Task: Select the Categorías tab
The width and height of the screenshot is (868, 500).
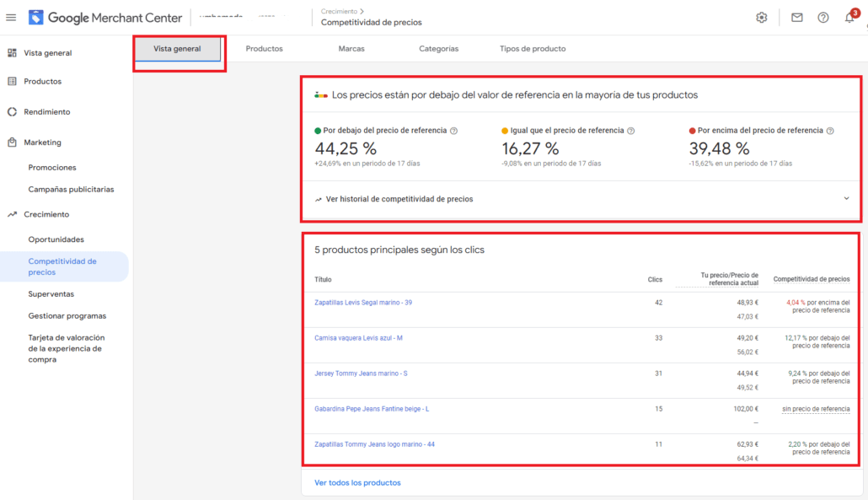Action: coord(438,49)
